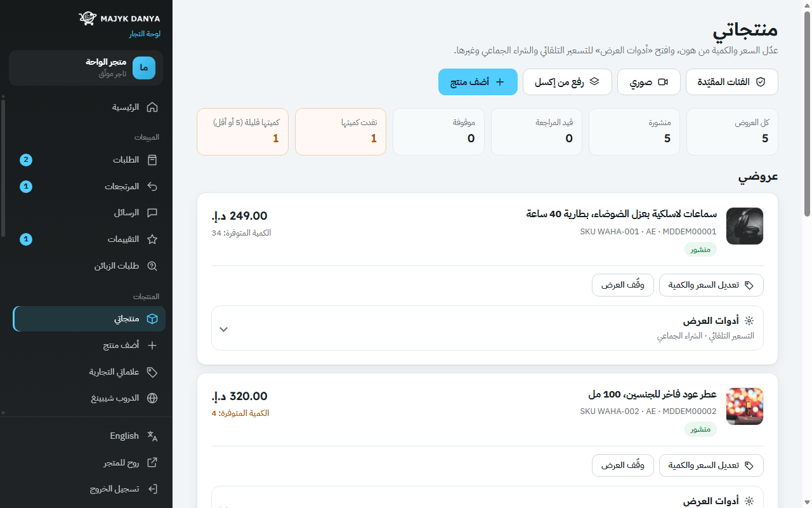Open the المرتجعات menu item
812x508 pixels.
[89, 187]
